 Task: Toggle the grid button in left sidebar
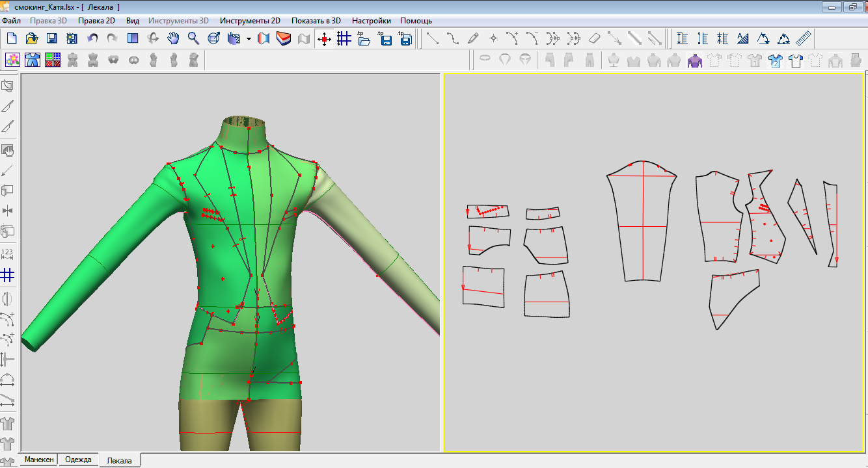[x=8, y=275]
